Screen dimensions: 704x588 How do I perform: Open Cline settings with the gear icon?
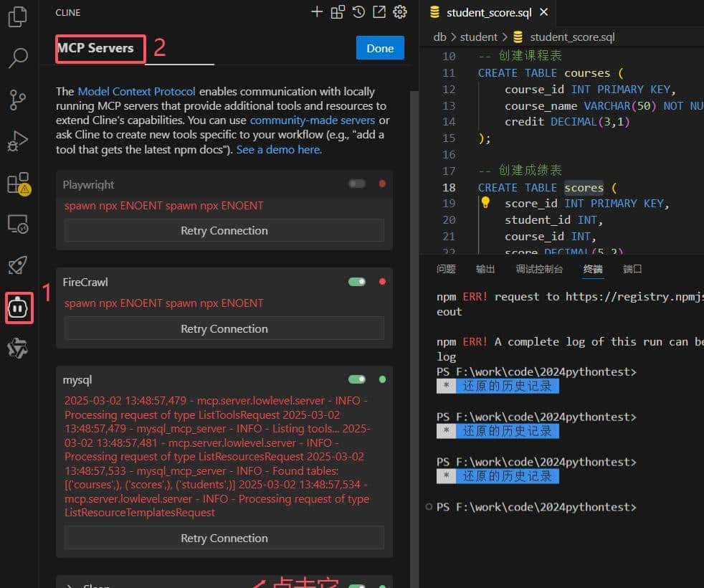coord(400,11)
